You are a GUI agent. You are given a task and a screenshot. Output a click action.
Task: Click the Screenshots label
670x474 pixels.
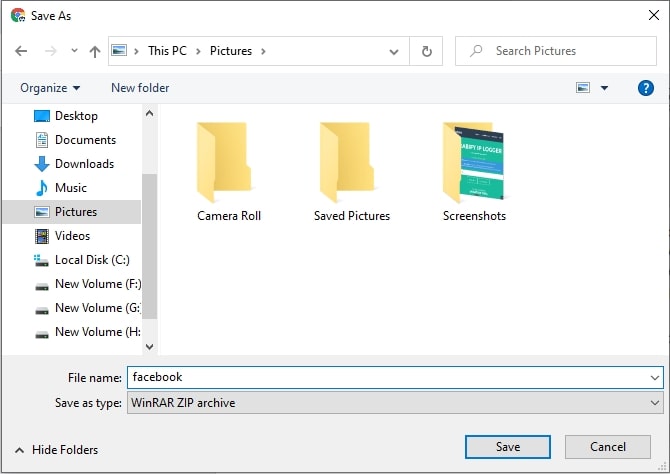[x=474, y=216]
